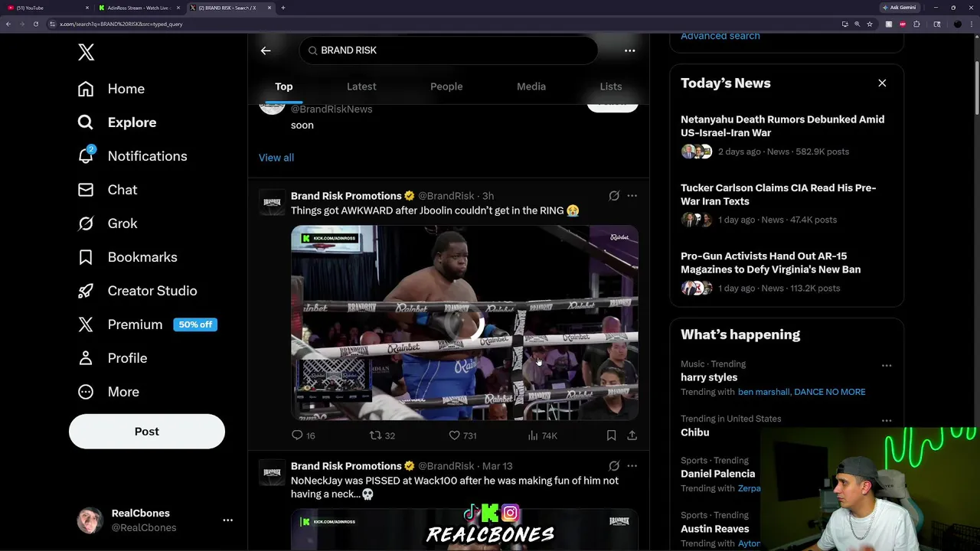
Task: Switch to the YouTube browser tab
Action: pyautogui.click(x=46, y=8)
